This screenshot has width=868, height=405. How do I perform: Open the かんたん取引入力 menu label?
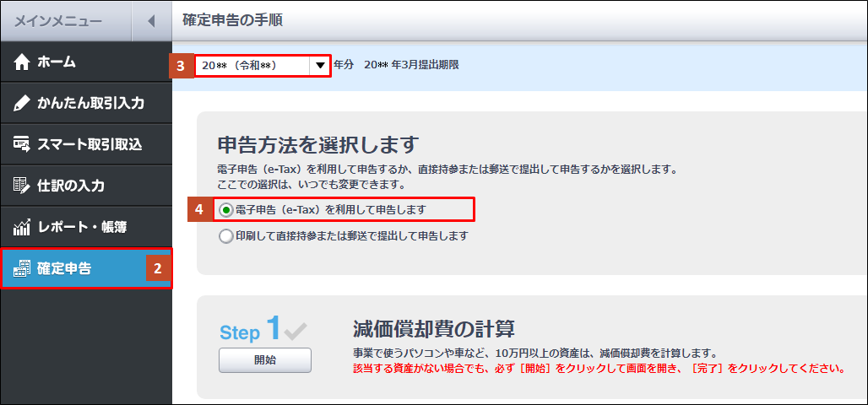pos(90,104)
